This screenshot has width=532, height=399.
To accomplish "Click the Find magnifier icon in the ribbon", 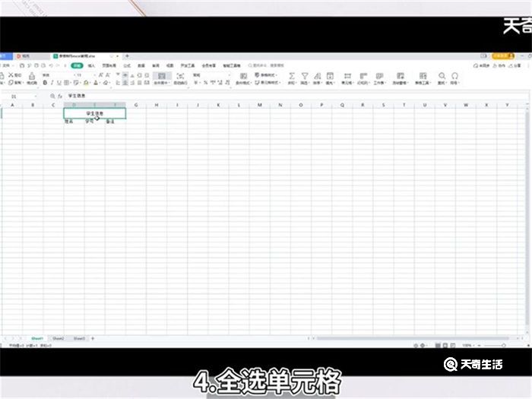I will click(442, 76).
